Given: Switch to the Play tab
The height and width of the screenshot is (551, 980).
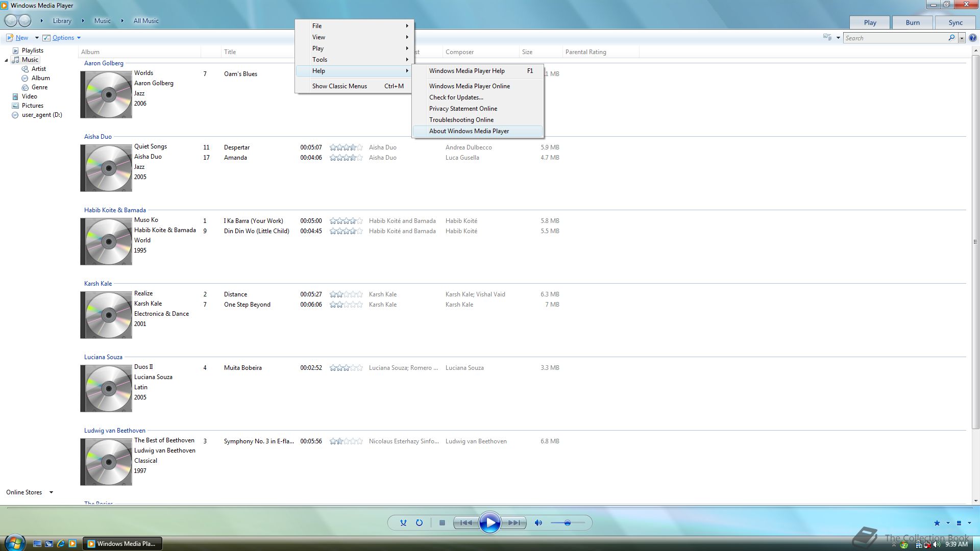Looking at the screenshot, I should click(870, 22).
